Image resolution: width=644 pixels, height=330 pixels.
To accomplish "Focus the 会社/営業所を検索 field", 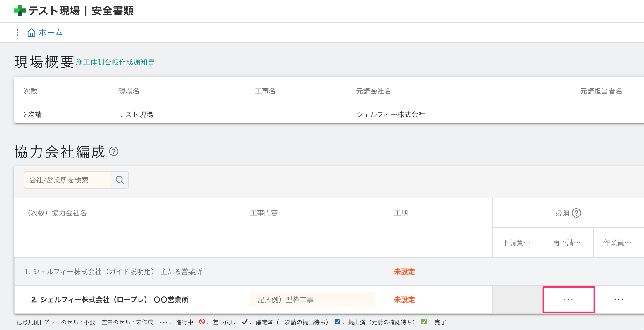I will tap(67, 180).
